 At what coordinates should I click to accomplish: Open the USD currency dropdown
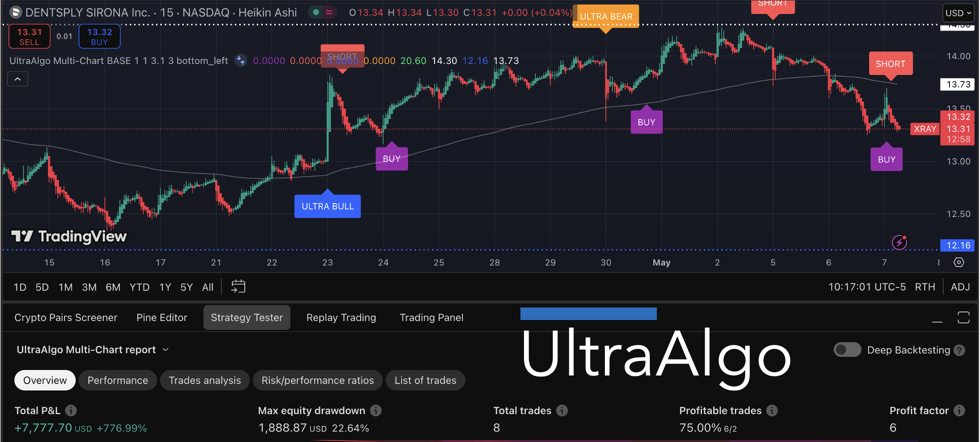pyautogui.click(x=959, y=13)
